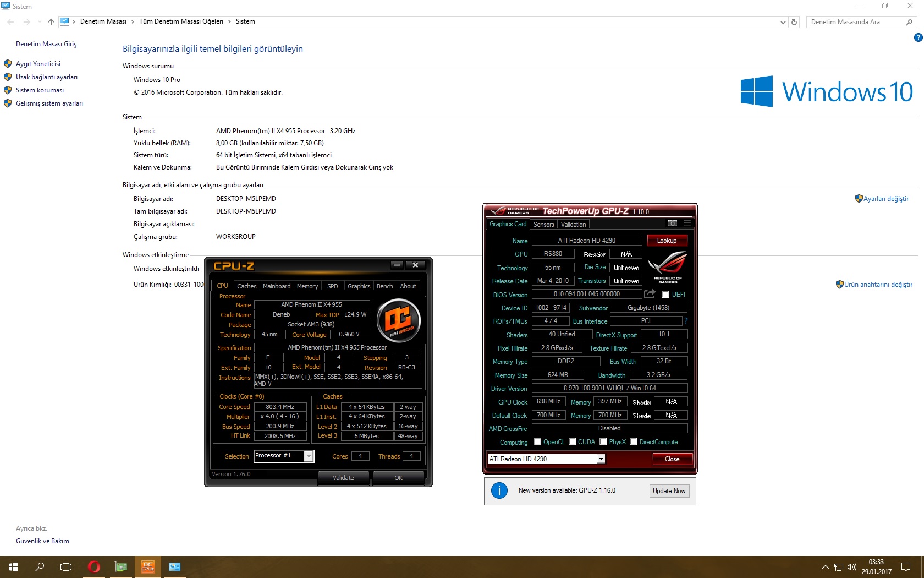Click the BIOS version export share icon
The width and height of the screenshot is (924, 578).
[650, 294]
